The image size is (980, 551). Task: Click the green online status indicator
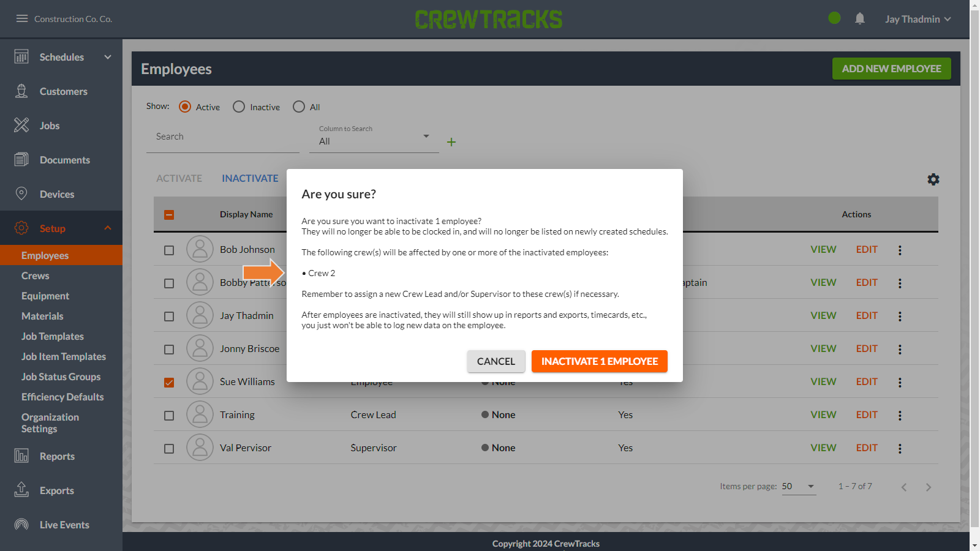pos(834,18)
